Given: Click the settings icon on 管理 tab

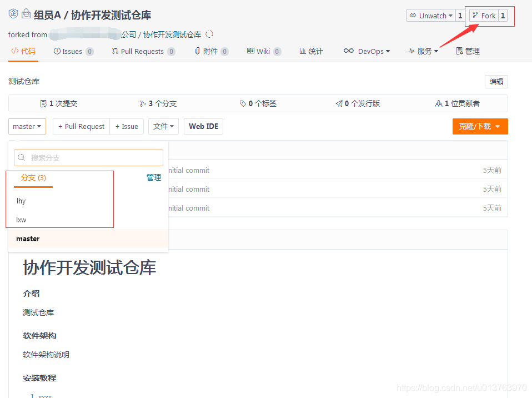Looking at the screenshot, I should [x=459, y=51].
